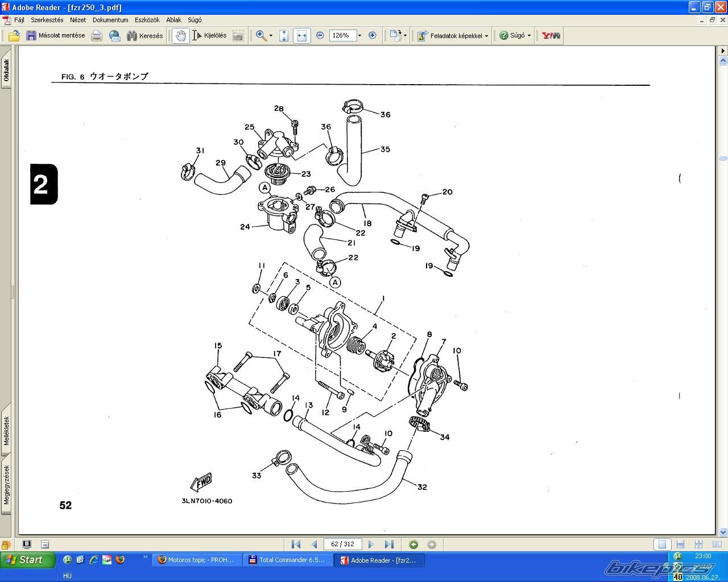Viewport: 728px width, 582px height.
Task: Select the Snapshot camera tool
Action: point(238,35)
